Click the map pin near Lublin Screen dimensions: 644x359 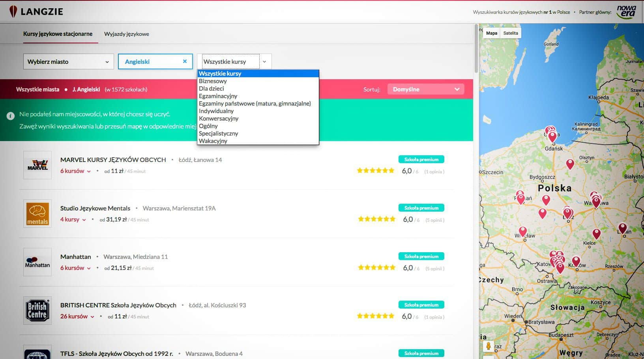point(623,228)
